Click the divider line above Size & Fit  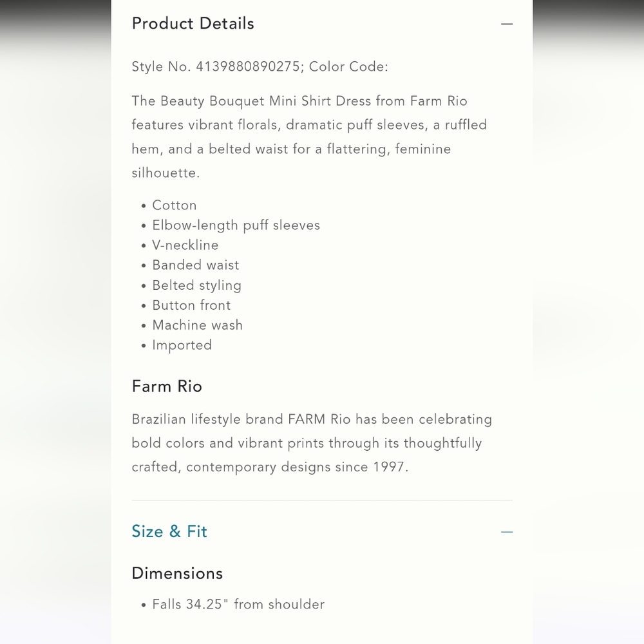click(322, 500)
